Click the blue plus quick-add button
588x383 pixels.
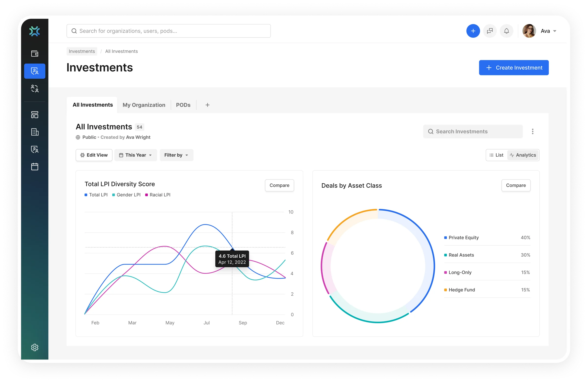473,31
